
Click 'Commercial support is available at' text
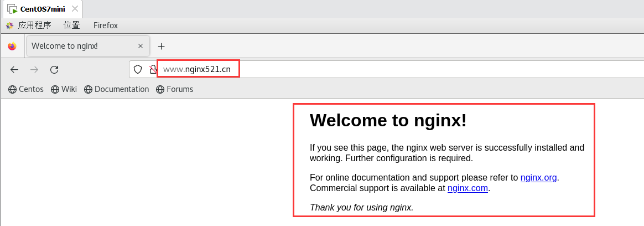377,188
